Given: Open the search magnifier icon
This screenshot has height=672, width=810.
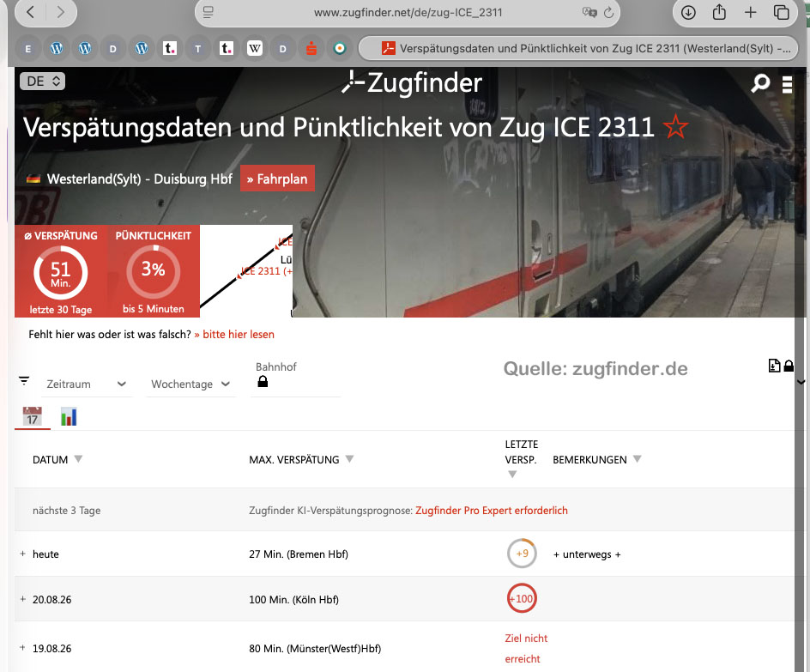Looking at the screenshot, I should 760,82.
